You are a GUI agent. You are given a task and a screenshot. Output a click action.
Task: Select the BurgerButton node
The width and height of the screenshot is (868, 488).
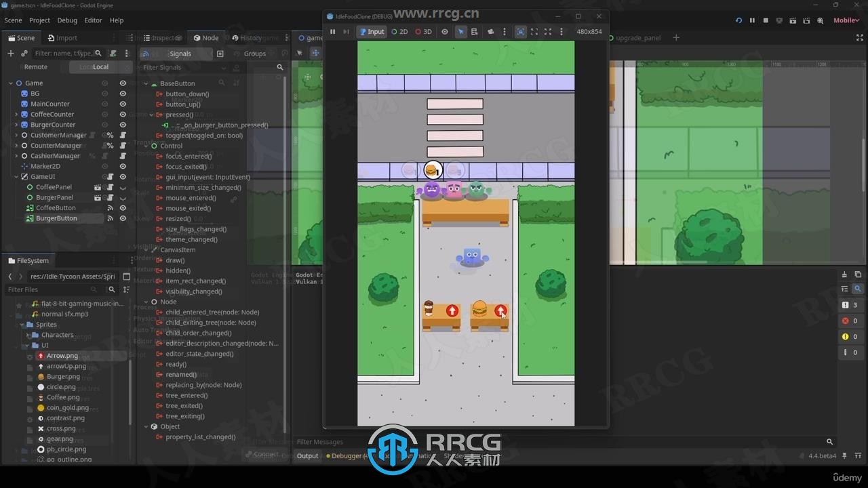56,218
